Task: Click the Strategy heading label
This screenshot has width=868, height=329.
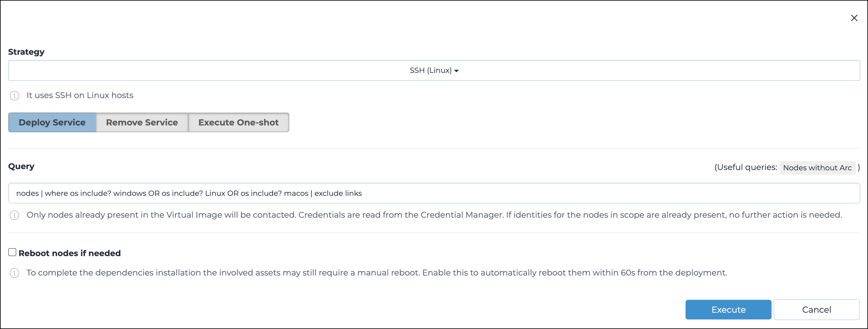Action: [x=26, y=52]
